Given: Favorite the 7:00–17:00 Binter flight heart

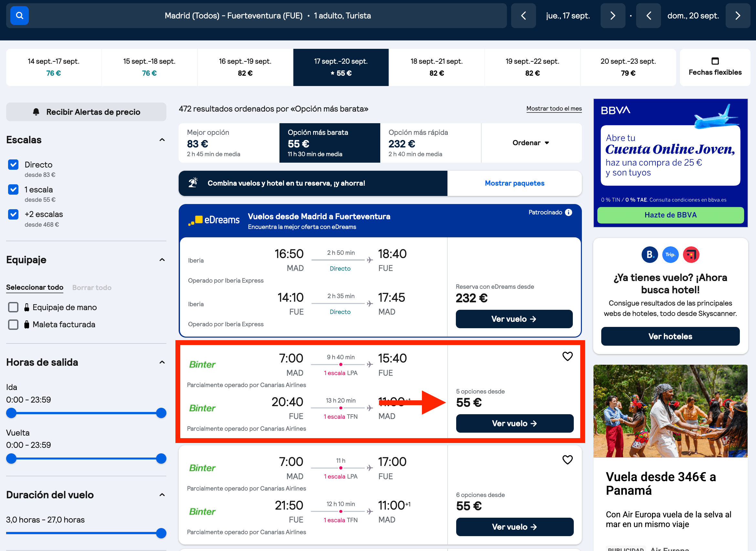Looking at the screenshot, I should click(567, 459).
